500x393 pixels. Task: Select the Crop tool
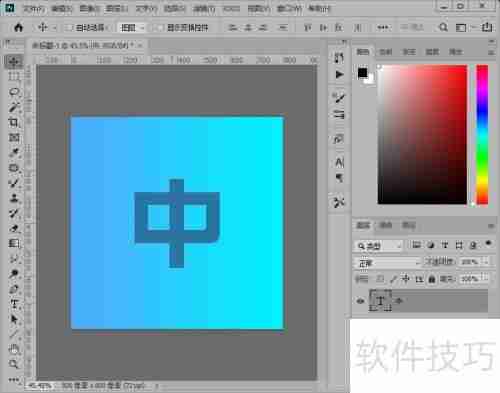[14, 122]
